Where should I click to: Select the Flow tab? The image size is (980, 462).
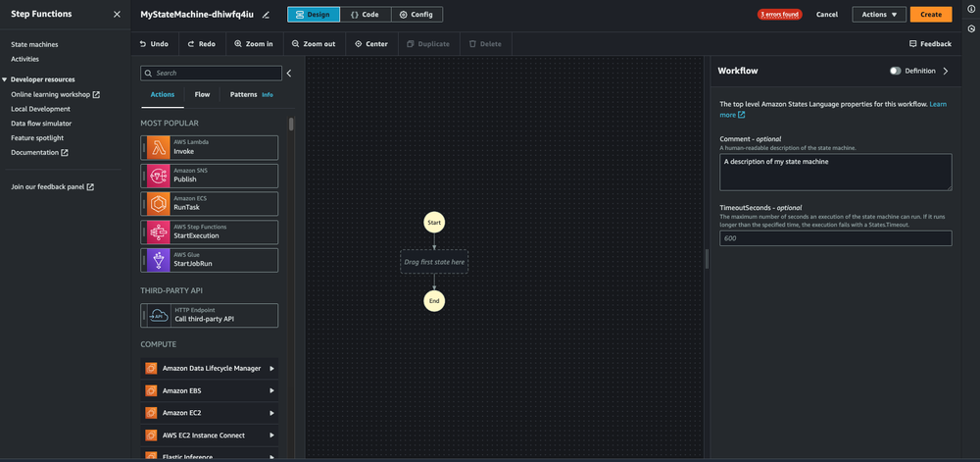202,94
